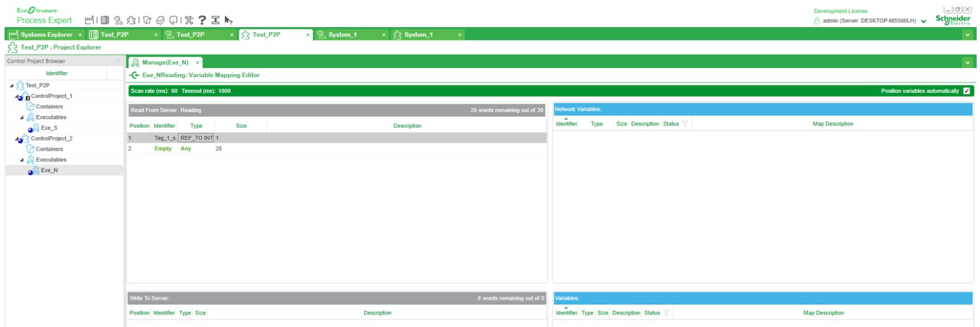980x327 pixels.
Task: Open the REF_TO INT type dropdown for Tag_1_s
Action: click(x=196, y=138)
